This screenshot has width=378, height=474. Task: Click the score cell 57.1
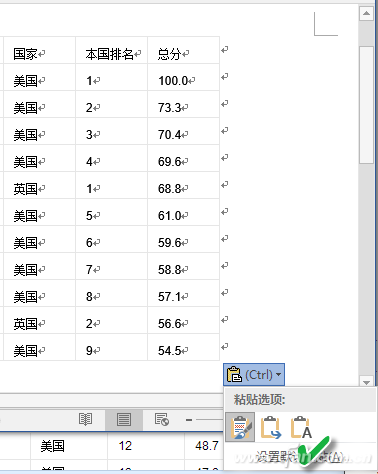(184, 293)
